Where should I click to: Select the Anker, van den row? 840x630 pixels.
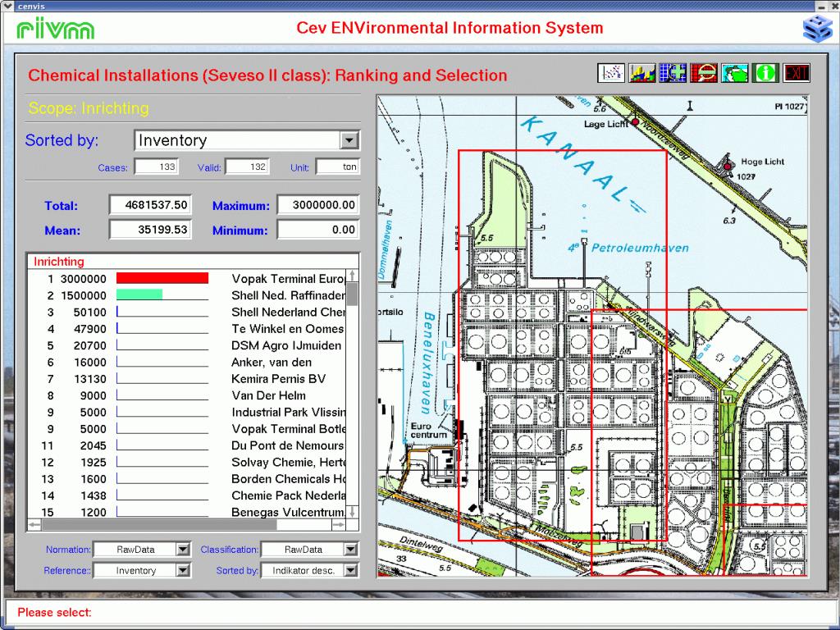click(x=187, y=362)
